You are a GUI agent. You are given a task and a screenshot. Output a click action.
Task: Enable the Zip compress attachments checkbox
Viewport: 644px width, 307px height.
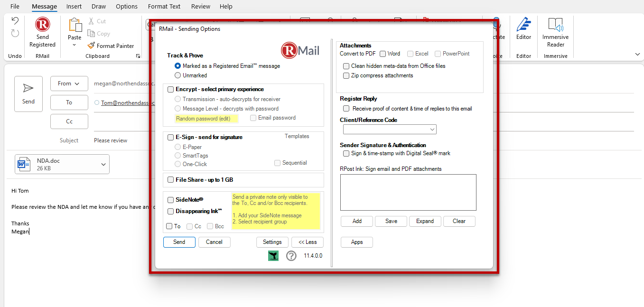[346, 75]
